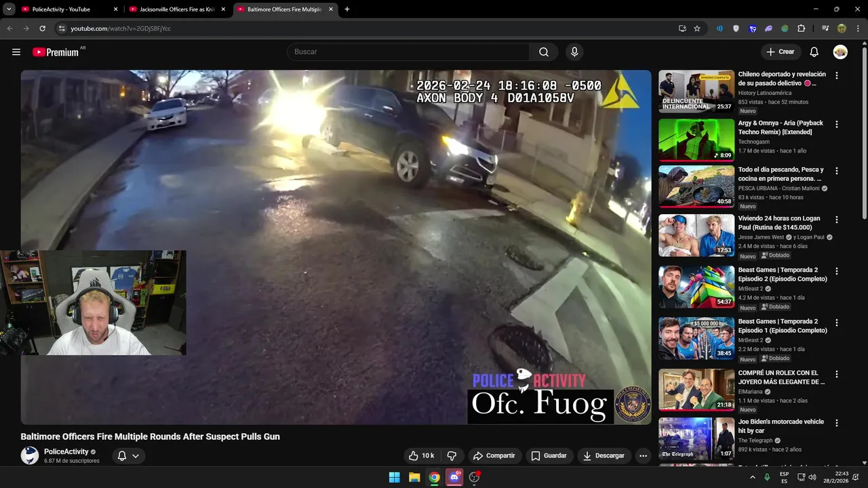This screenshot has width=868, height=488.
Task: Click the main video player frame
Action: pyautogui.click(x=336, y=247)
